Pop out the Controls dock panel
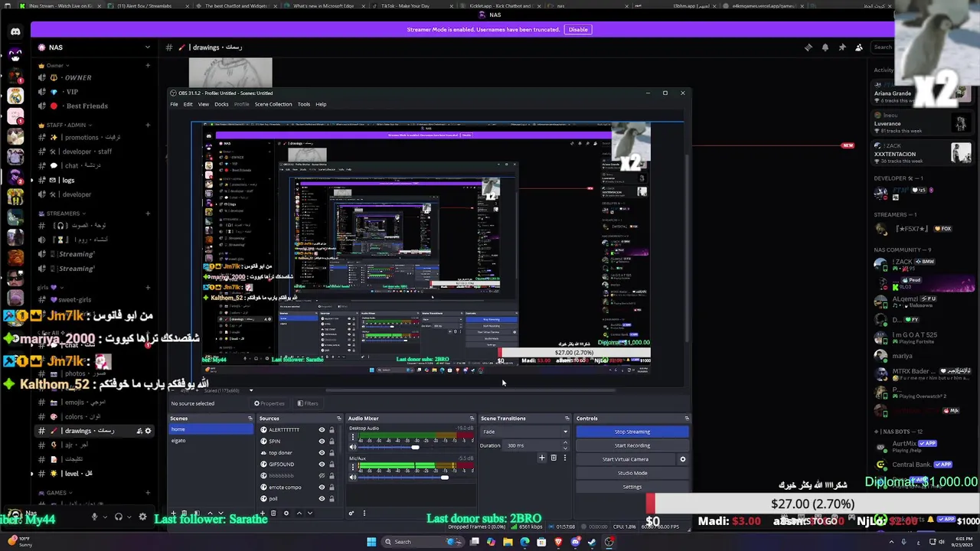This screenshot has height=551, width=980. [687, 419]
